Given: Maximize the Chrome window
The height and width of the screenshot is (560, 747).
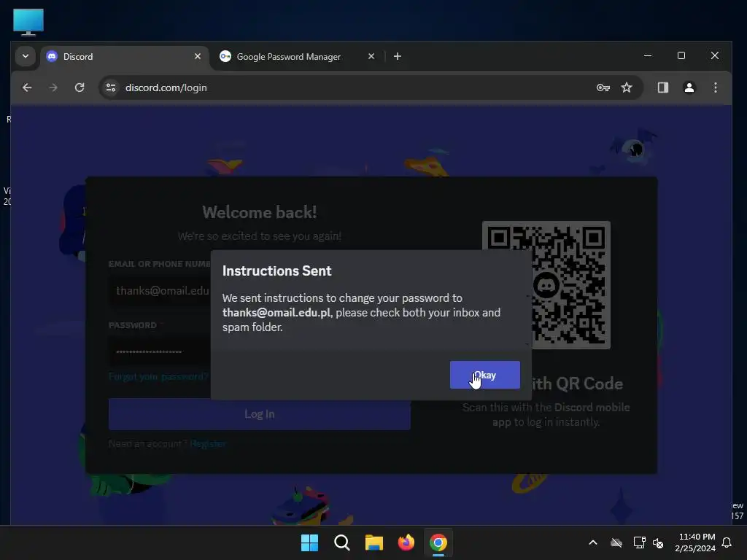Looking at the screenshot, I should pos(681,55).
